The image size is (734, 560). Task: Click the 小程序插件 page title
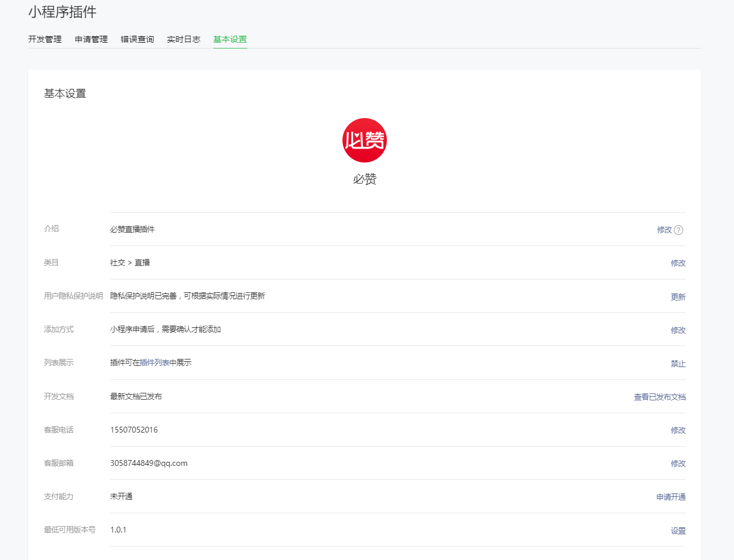[x=63, y=12]
